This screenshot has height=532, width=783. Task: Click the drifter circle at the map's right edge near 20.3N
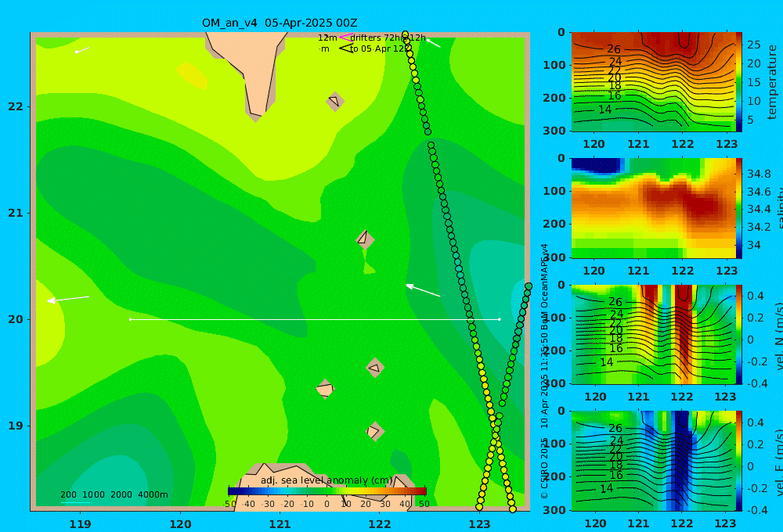[529, 286]
